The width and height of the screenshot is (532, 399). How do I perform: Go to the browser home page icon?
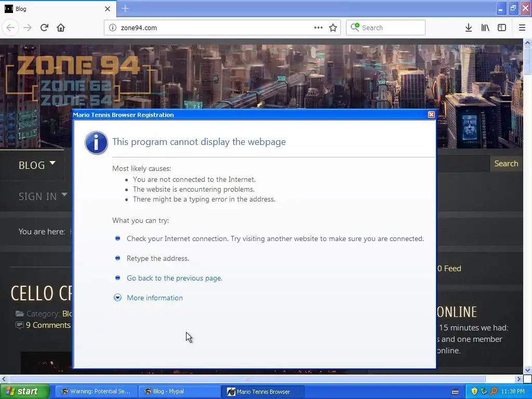[x=61, y=28]
